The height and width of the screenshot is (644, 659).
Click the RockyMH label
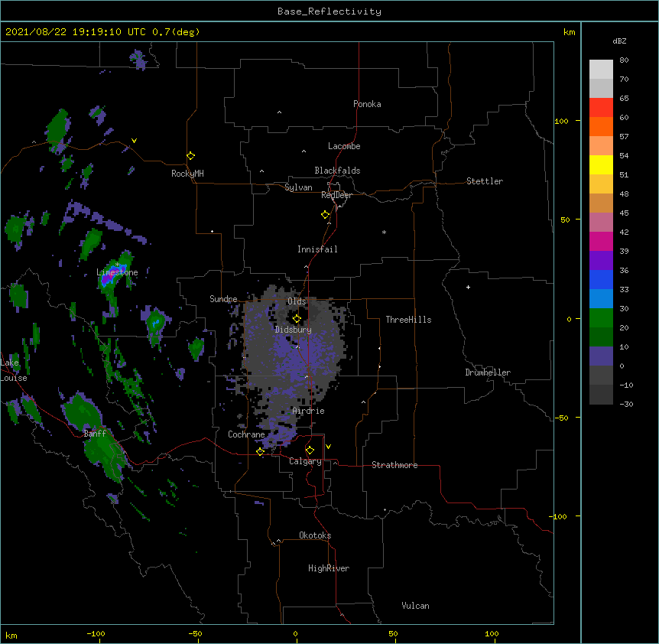coord(187,174)
